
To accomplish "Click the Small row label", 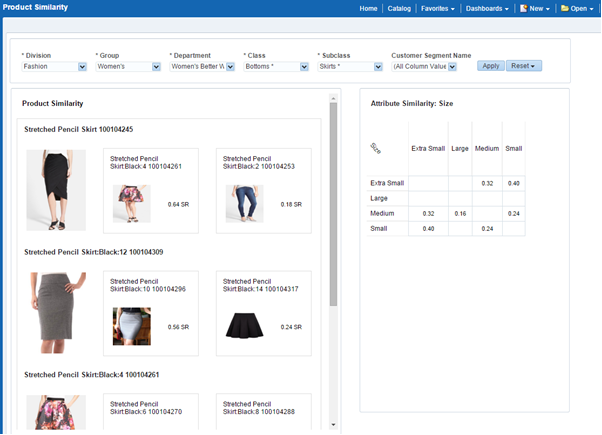I will coord(379,229).
